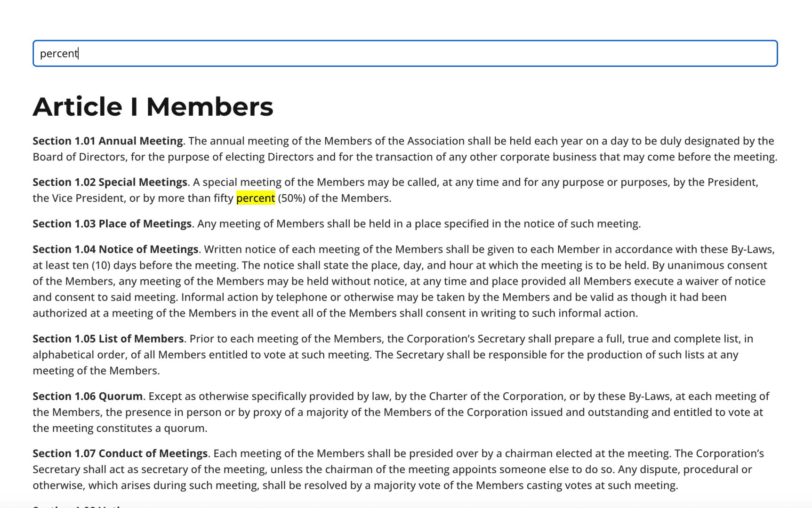Click the "Section 1.04 Notice of Meetings" label
This screenshot has width=812, height=508.
coord(115,249)
